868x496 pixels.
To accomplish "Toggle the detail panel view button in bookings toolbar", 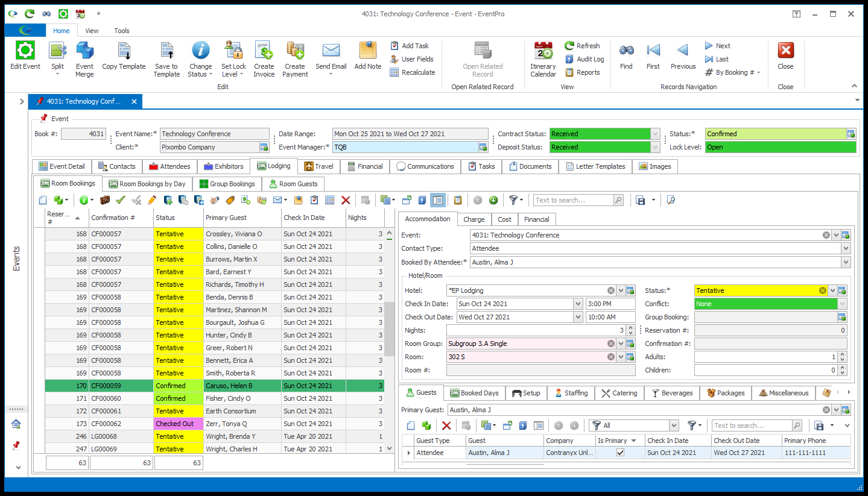I will tap(439, 200).
